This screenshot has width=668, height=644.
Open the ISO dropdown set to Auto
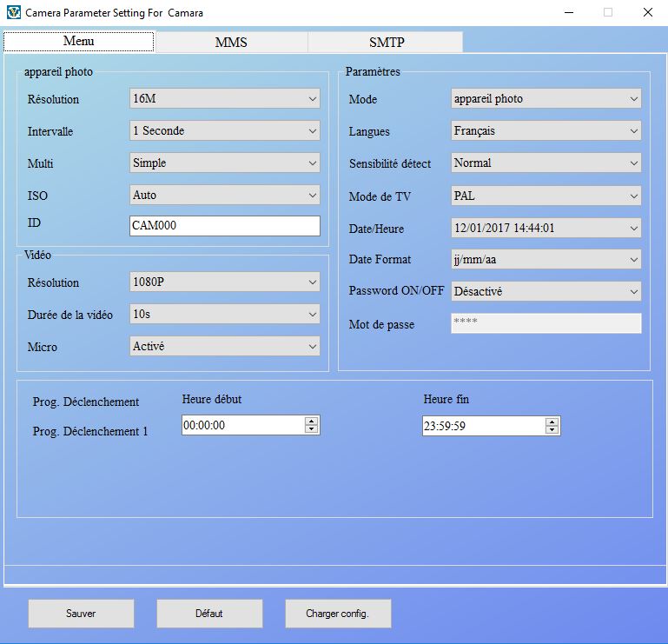click(224, 196)
